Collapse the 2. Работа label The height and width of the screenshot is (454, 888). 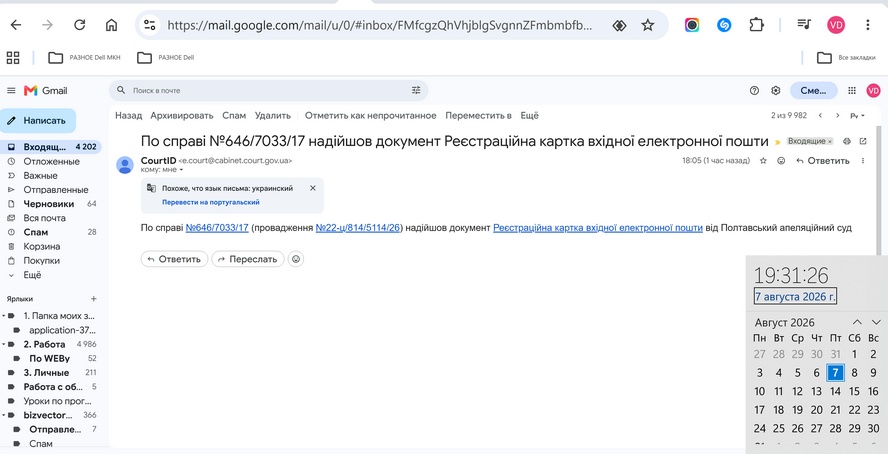(3, 344)
